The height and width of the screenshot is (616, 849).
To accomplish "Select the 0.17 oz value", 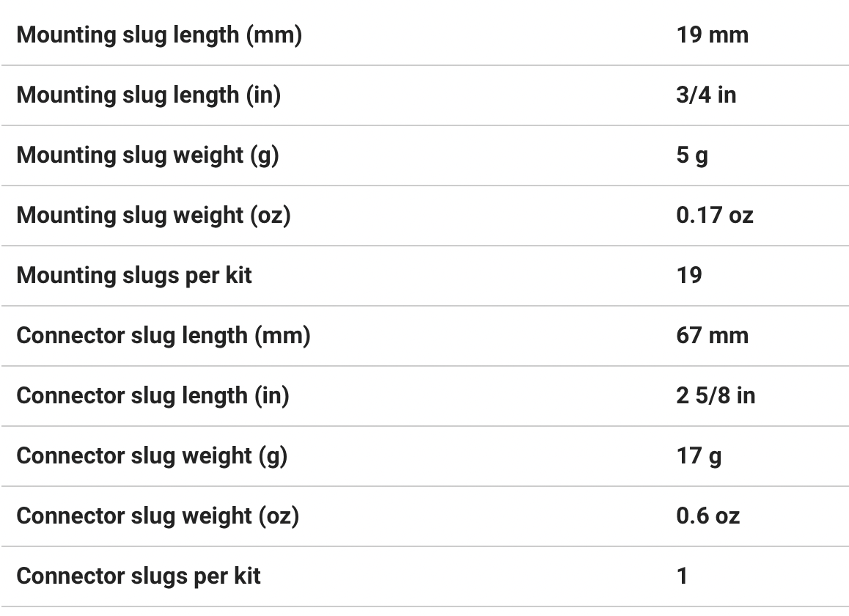I will (714, 216).
